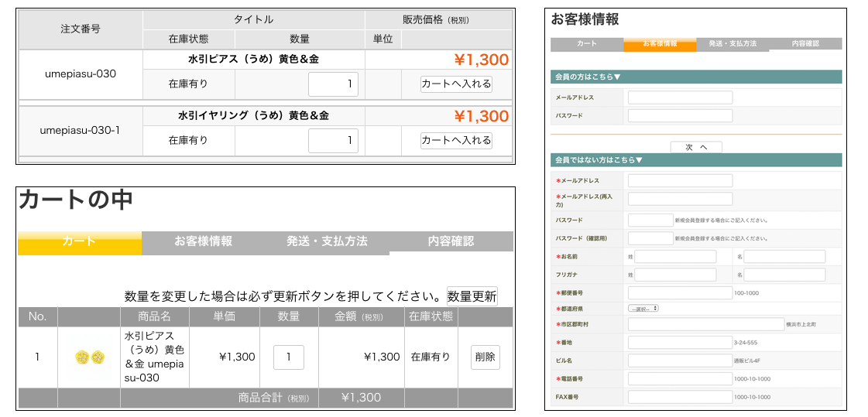868x417 pixels.
Task: Focus the FAX番号 field
Action: [681, 397]
